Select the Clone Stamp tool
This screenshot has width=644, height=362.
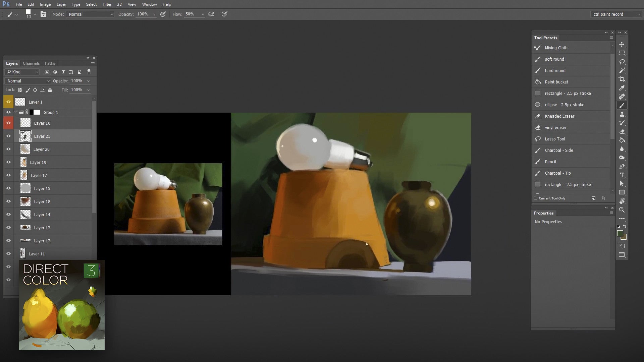(x=622, y=114)
